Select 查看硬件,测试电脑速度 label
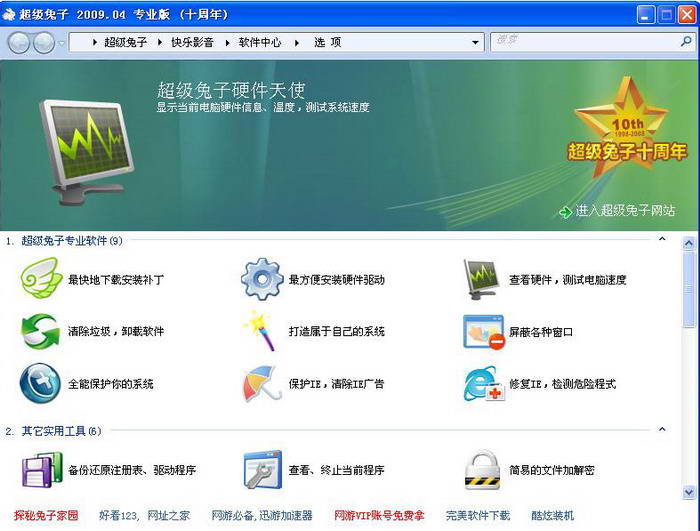Image resolution: width=700 pixels, height=531 pixels. pos(568,280)
